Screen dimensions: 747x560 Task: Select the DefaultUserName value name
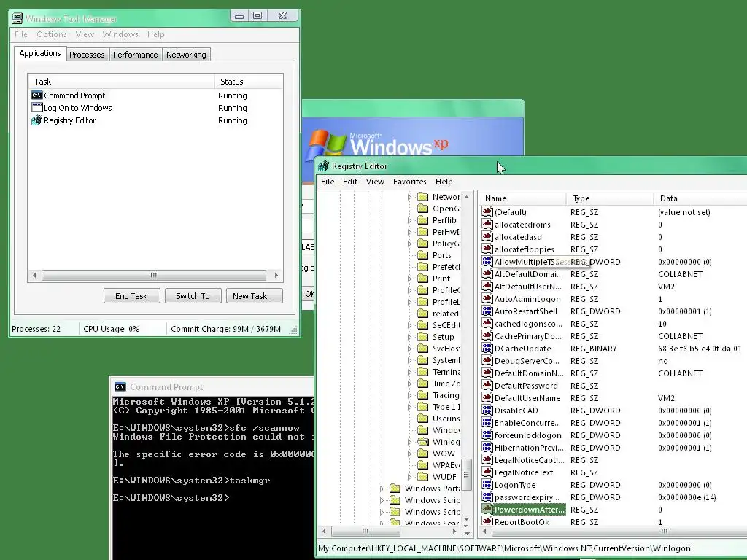click(527, 397)
